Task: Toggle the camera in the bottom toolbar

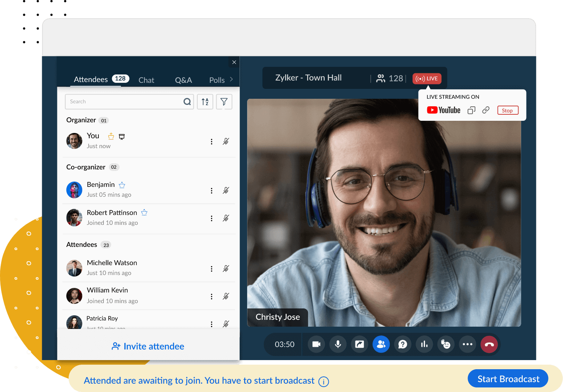Action: pyautogui.click(x=316, y=344)
